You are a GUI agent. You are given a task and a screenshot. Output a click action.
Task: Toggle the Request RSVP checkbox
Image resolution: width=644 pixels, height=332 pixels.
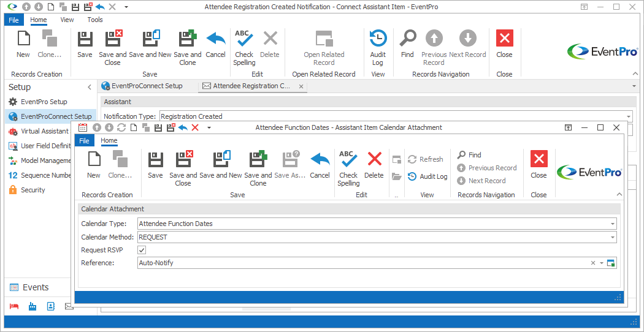tap(142, 250)
